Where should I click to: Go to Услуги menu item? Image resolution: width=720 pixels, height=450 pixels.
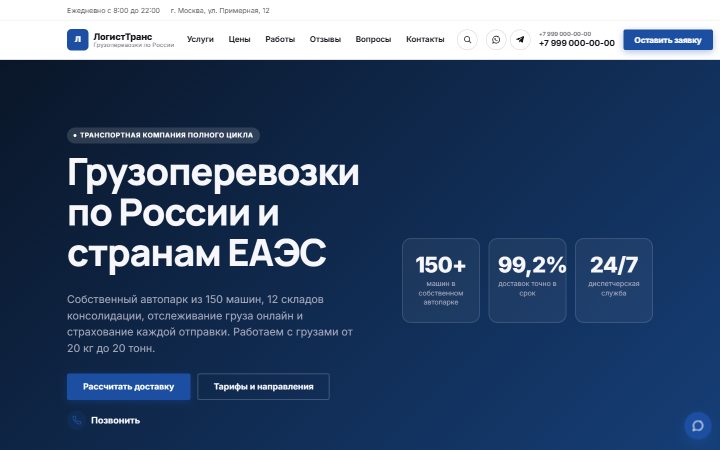(x=200, y=39)
